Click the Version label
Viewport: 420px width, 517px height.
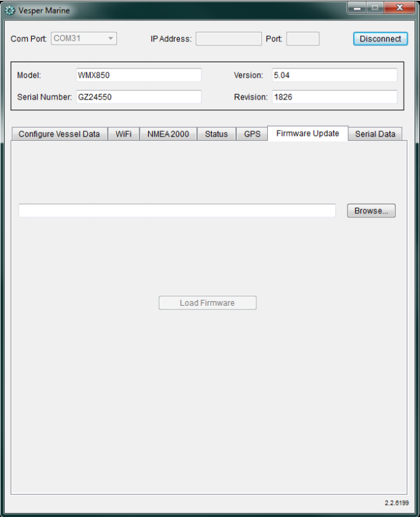point(248,75)
